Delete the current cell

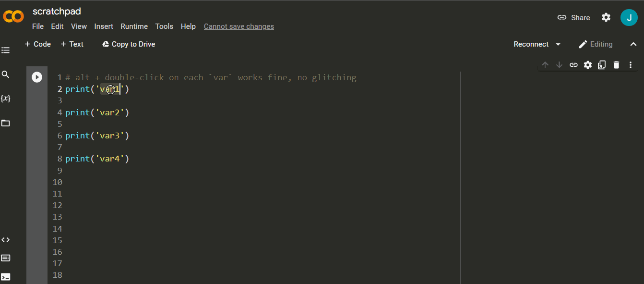[x=616, y=64]
